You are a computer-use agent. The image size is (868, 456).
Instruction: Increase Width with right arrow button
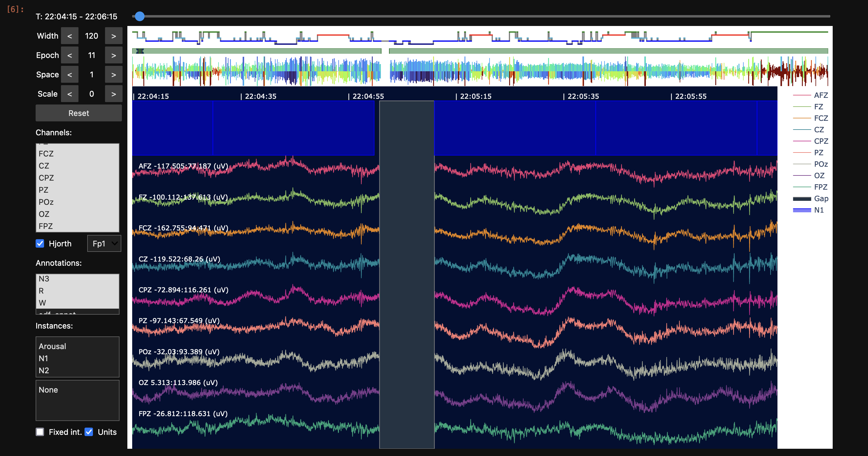113,36
